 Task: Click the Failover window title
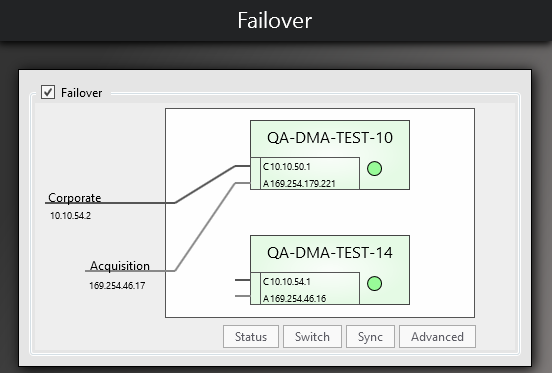(275, 20)
